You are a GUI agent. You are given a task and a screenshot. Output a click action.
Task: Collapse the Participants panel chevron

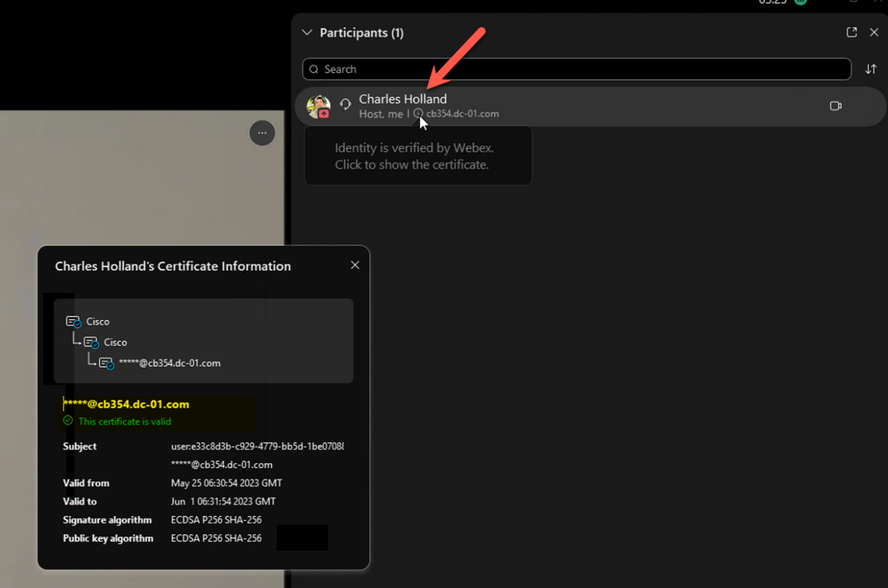click(x=307, y=32)
